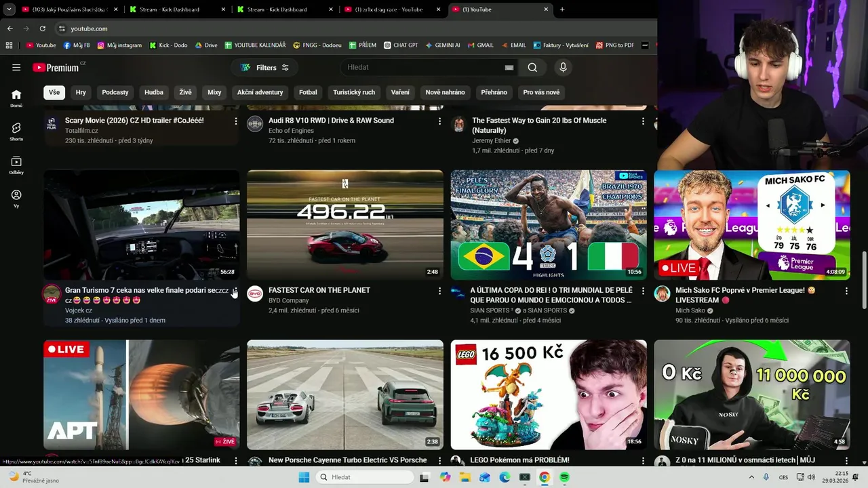
Task: Open the PNG to PDF bookmark
Action: tap(615, 45)
